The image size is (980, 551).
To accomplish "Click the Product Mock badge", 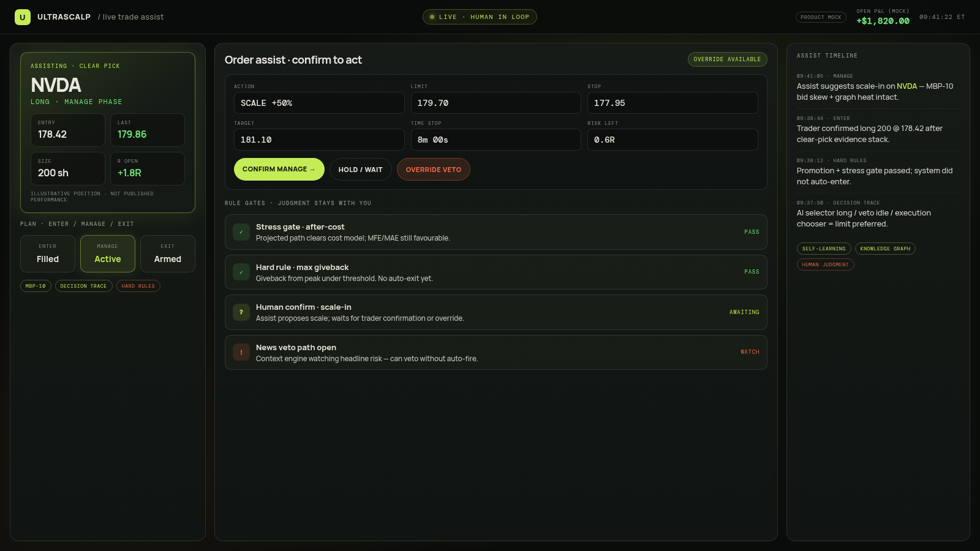I will (x=821, y=17).
